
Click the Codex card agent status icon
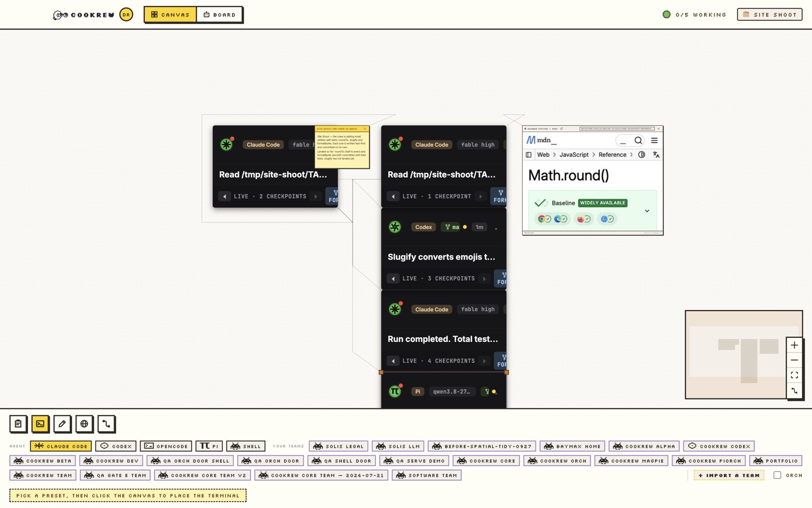point(395,227)
